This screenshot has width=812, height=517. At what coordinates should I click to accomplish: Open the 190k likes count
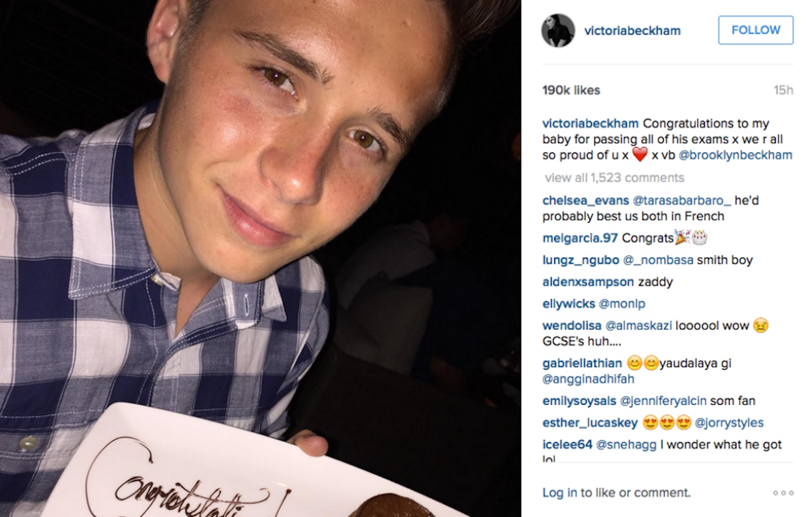(x=571, y=90)
